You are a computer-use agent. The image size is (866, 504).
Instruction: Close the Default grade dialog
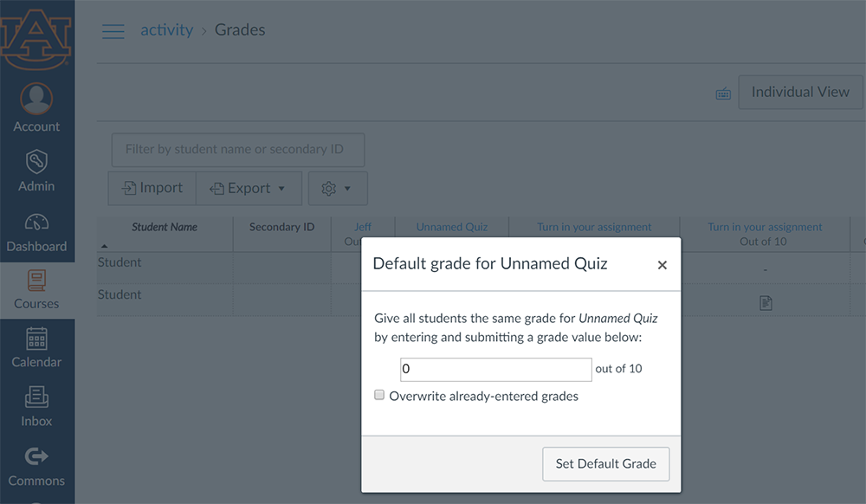pyautogui.click(x=662, y=265)
